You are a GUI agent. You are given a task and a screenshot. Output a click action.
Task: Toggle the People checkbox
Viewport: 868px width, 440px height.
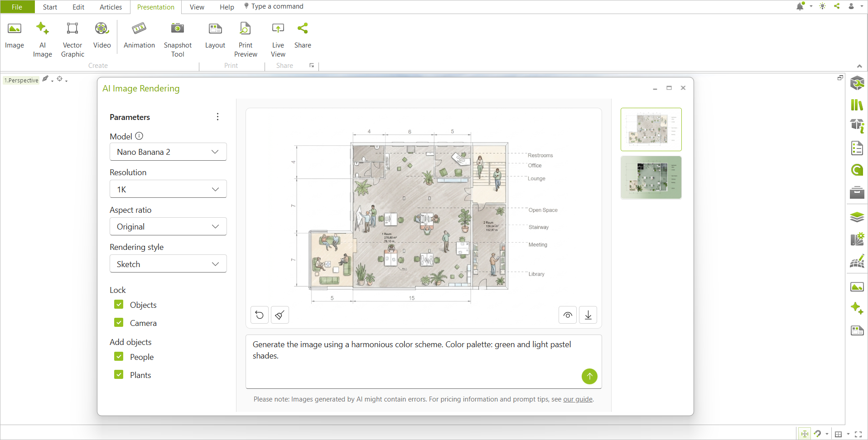tap(119, 357)
